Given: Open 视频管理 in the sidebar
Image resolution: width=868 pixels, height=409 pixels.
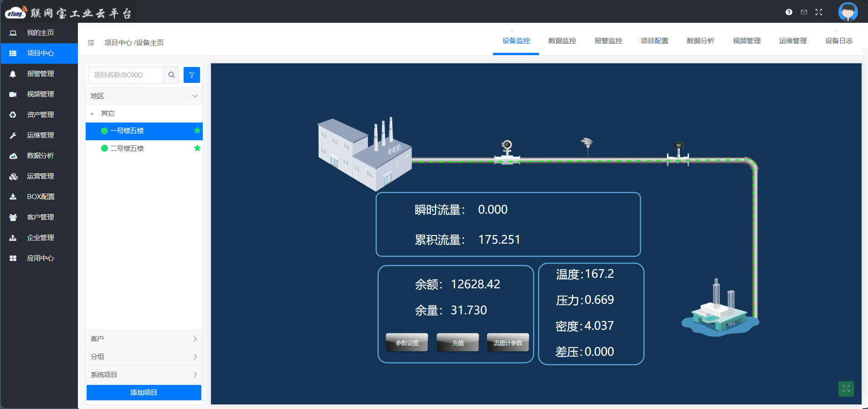Looking at the screenshot, I should (39, 94).
